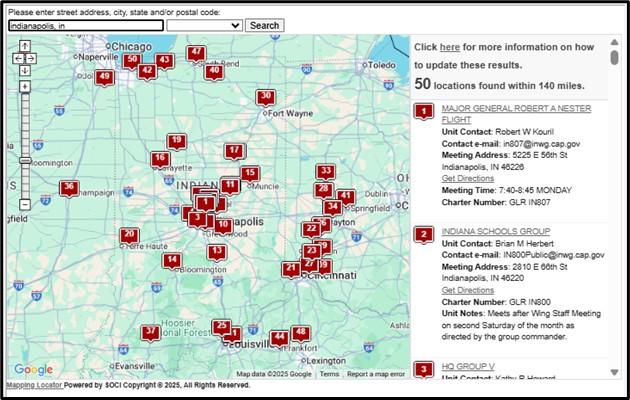The width and height of the screenshot is (630, 400).
Task: Click contact e-mail in807@inwg.cap.gov
Action: point(542,144)
